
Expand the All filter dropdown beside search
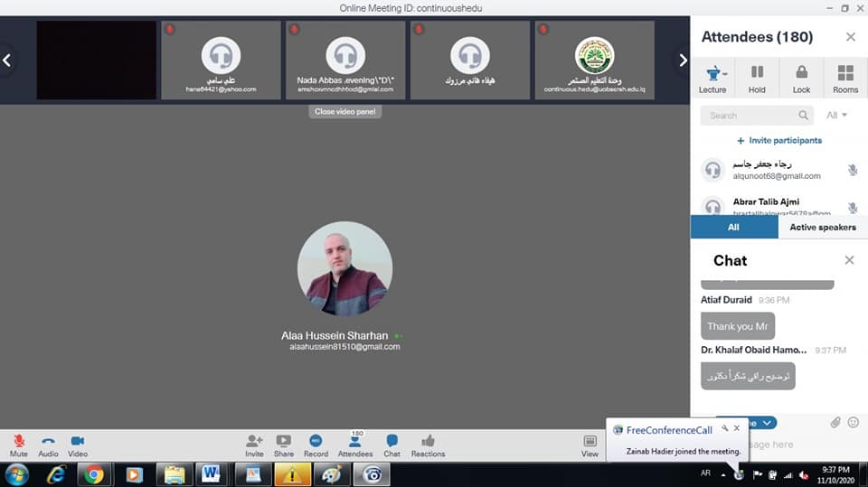click(836, 116)
